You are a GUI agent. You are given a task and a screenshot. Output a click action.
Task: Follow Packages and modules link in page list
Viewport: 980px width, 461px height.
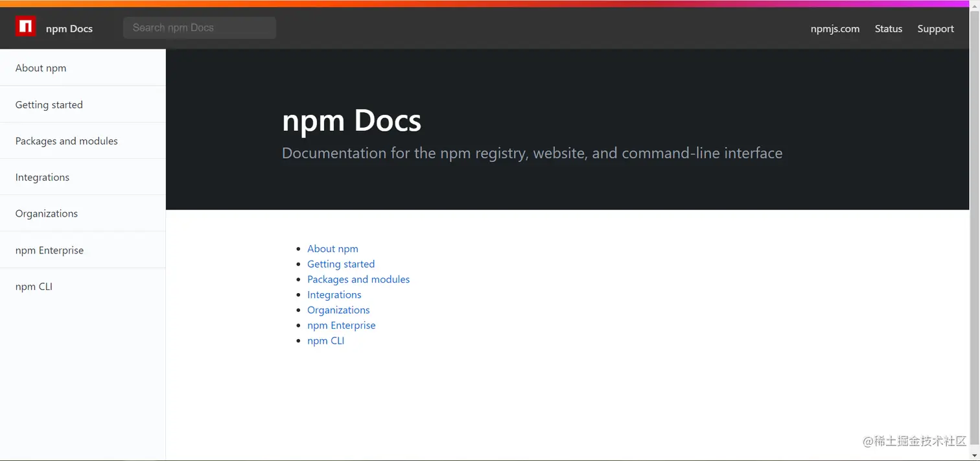[358, 279]
